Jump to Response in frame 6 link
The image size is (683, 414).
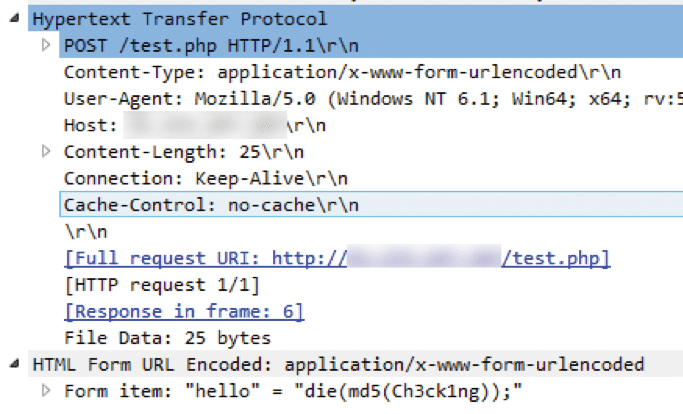point(183,311)
